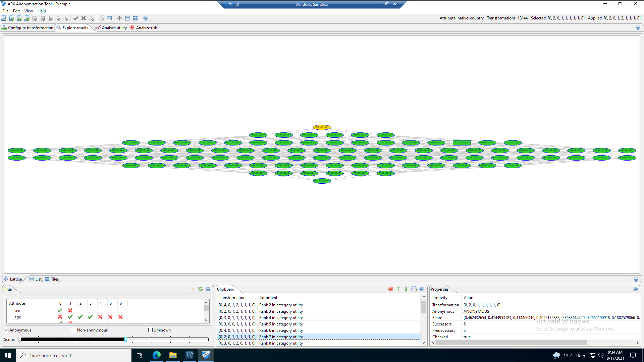Click the tiles view toolbar icon
The image size is (644, 362).
point(135,18)
